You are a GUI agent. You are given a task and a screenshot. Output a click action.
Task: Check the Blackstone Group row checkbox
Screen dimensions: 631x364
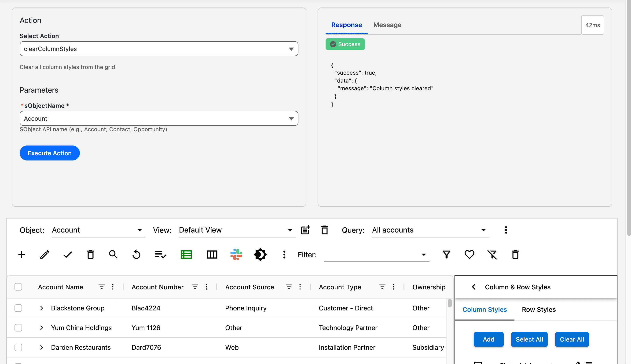(x=18, y=308)
